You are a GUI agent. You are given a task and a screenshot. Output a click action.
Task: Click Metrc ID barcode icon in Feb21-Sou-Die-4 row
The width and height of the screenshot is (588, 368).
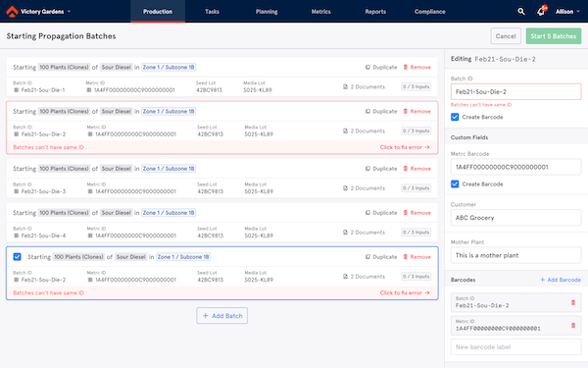click(x=90, y=236)
